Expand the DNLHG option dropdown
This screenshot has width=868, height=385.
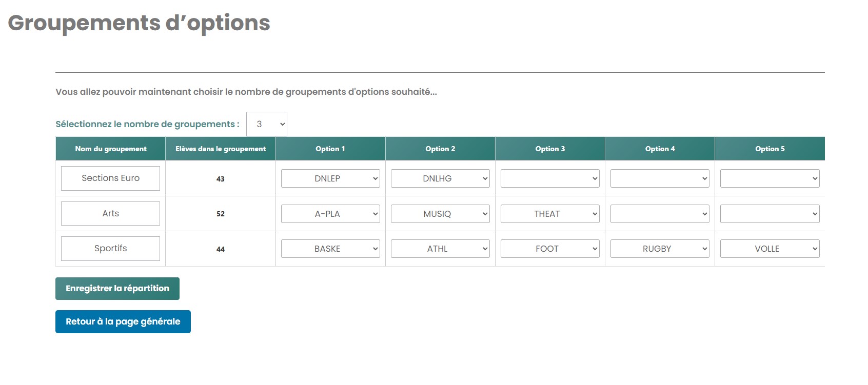[440, 178]
